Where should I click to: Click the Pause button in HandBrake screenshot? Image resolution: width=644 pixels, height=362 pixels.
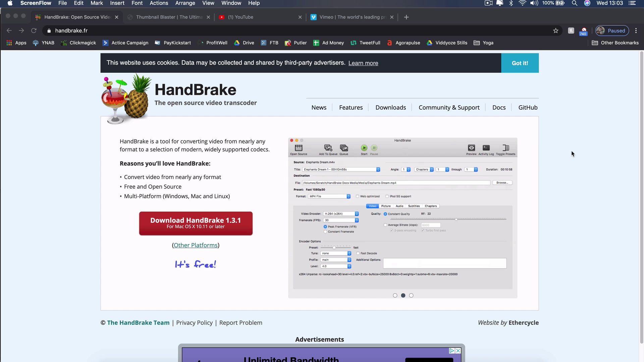[374, 149]
